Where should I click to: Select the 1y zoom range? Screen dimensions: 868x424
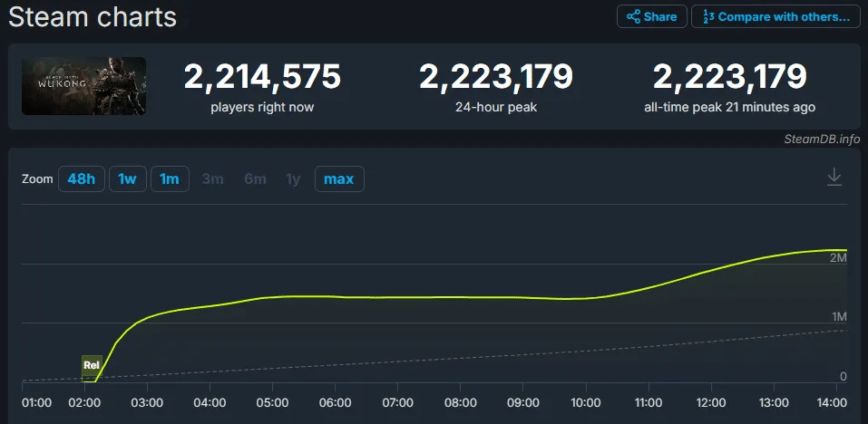[293, 179]
